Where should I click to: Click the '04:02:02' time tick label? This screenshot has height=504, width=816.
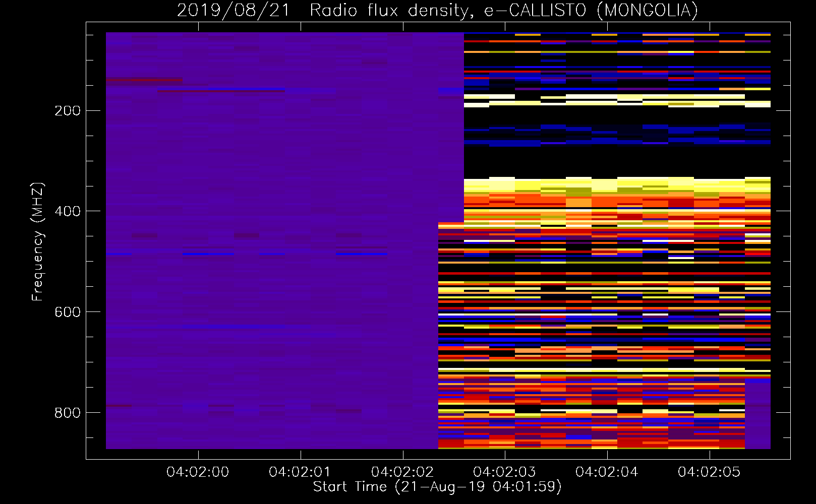point(402,472)
